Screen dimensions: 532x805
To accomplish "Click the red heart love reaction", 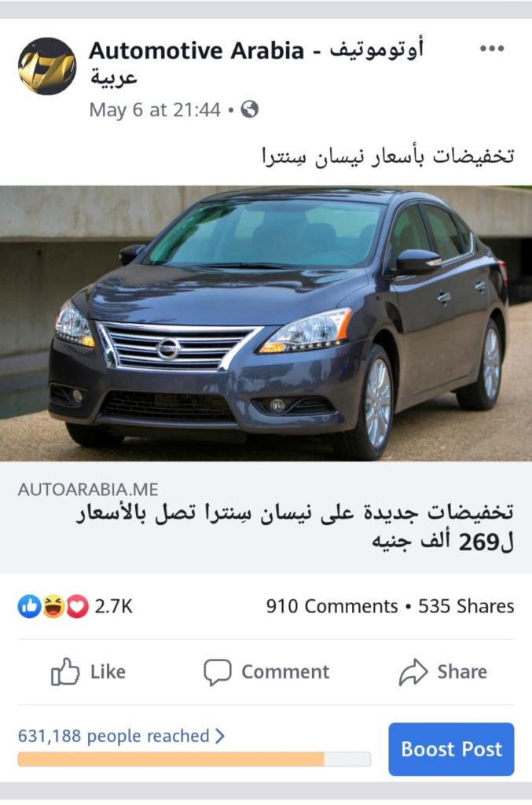I will (x=77, y=606).
